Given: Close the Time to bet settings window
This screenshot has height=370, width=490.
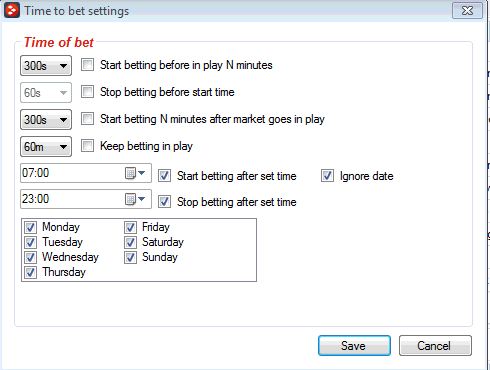Looking at the screenshot, I should (x=467, y=11).
